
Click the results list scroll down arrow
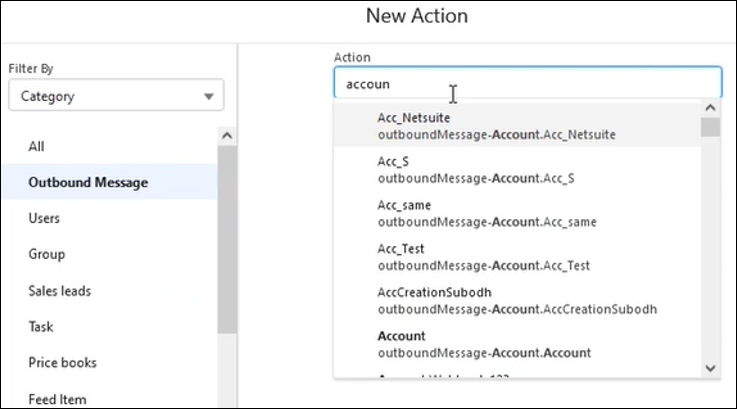711,368
